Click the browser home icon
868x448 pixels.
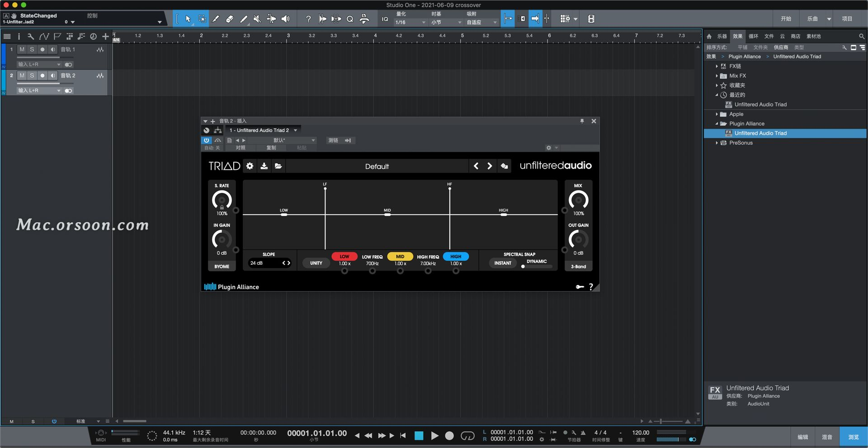pos(709,36)
